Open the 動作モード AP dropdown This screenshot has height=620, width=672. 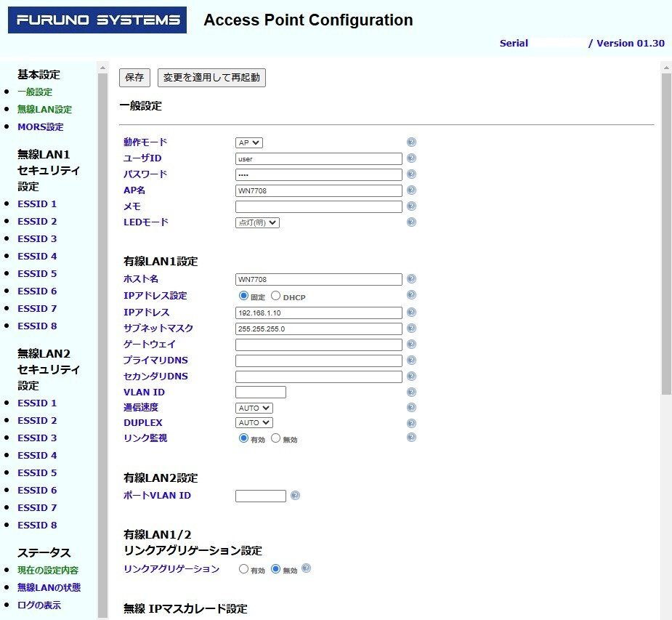249,142
